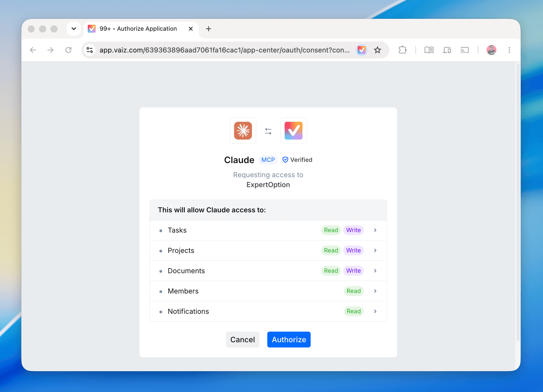The image size is (543, 392).
Task: Expand the Tasks permission row chevron
Action: (x=375, y=230)
